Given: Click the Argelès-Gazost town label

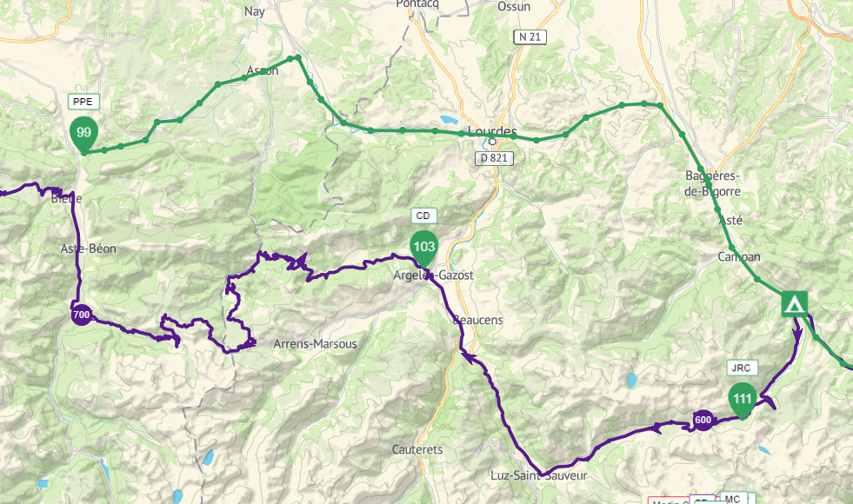Looking at the screenshot, I should pos(434,275).
